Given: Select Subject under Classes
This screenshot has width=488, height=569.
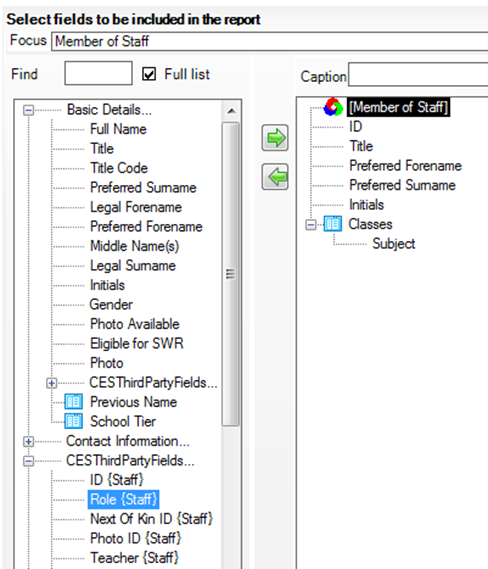Looking at the screenshot, I should (x=394, y=243).
